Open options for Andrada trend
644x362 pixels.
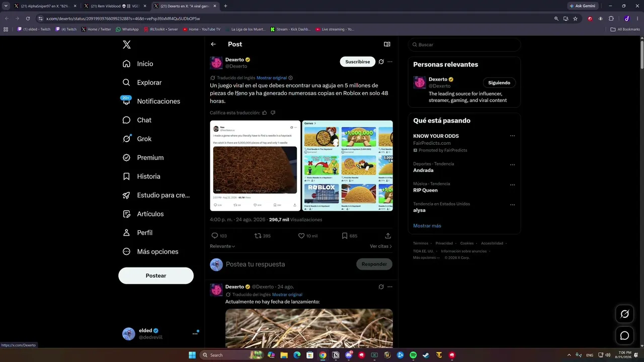tap(512, 164)
